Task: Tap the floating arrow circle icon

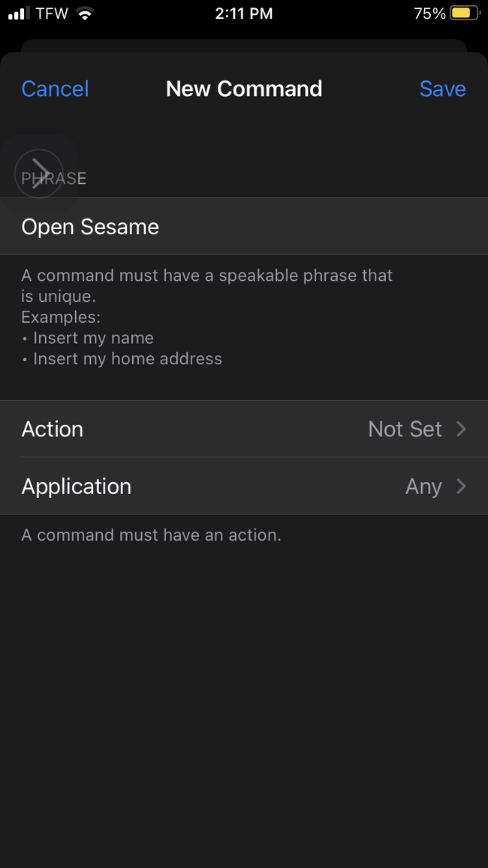Action: (x=39, y=173)
